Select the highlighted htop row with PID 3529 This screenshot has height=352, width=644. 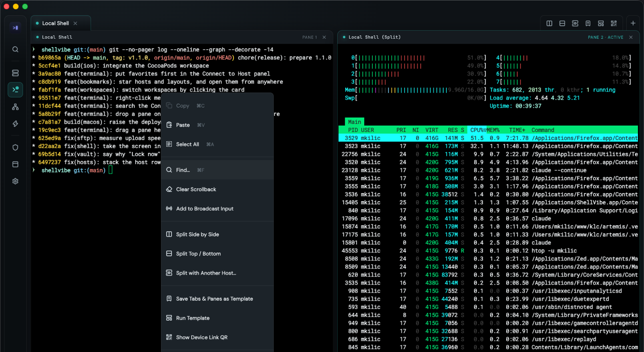click(x=488, y=138)
